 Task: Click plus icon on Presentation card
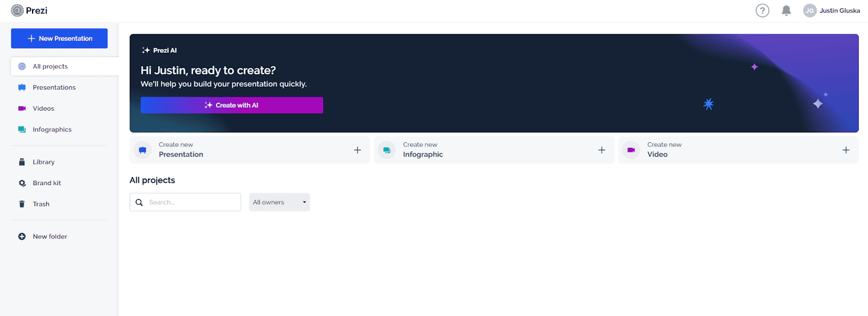tap(358, 150)
